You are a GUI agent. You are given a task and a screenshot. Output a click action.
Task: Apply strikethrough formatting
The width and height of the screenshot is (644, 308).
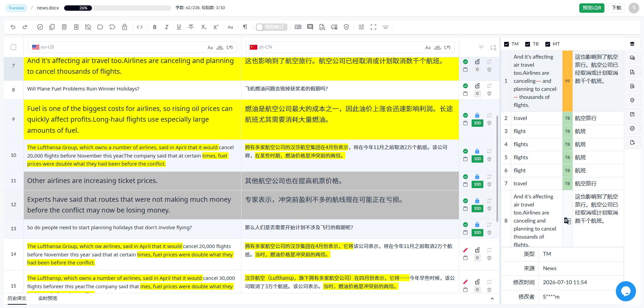(x=191, y=27)
